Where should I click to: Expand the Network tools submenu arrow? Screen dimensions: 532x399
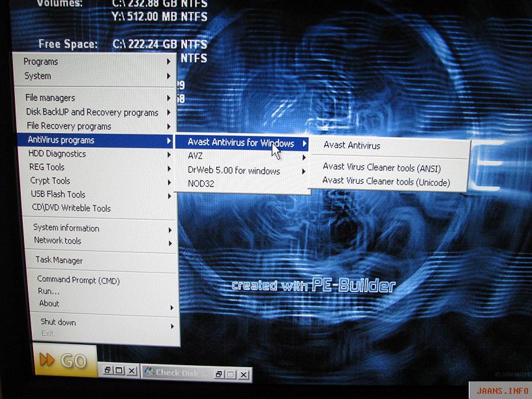[x=170, y=244]
